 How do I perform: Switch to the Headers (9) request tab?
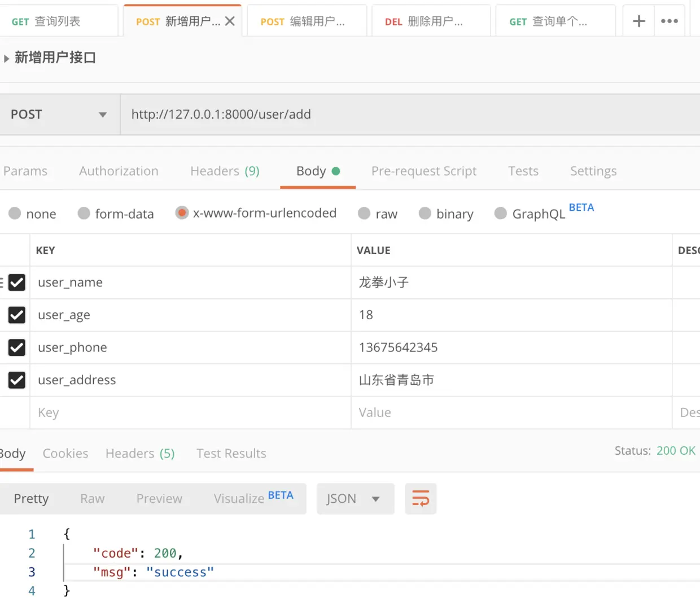[225, 171]
